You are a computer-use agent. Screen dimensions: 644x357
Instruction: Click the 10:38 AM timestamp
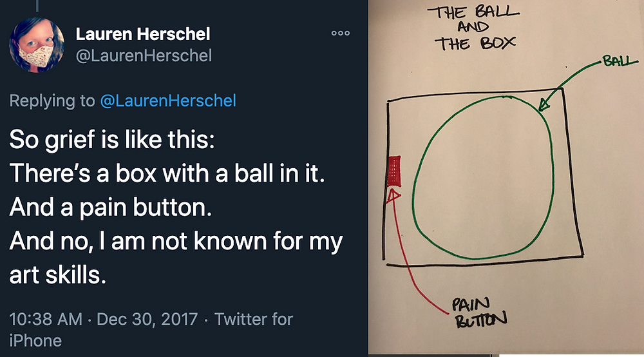[46, 319]
